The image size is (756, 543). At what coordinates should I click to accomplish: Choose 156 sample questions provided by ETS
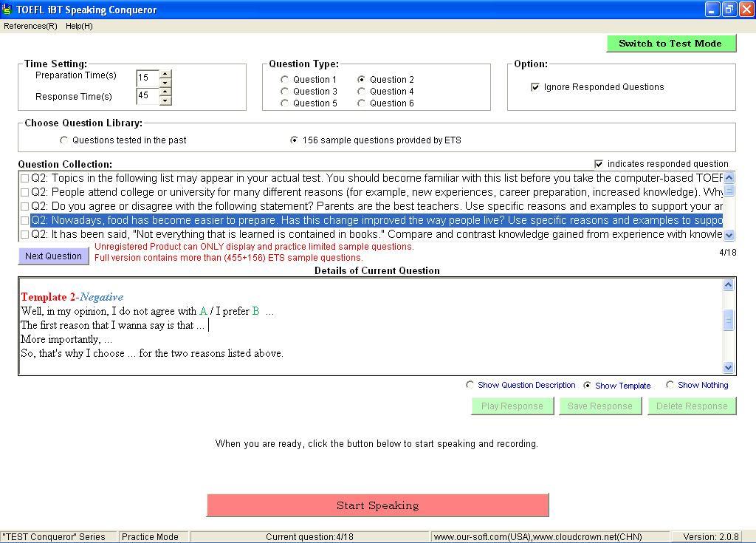point(294,140)
